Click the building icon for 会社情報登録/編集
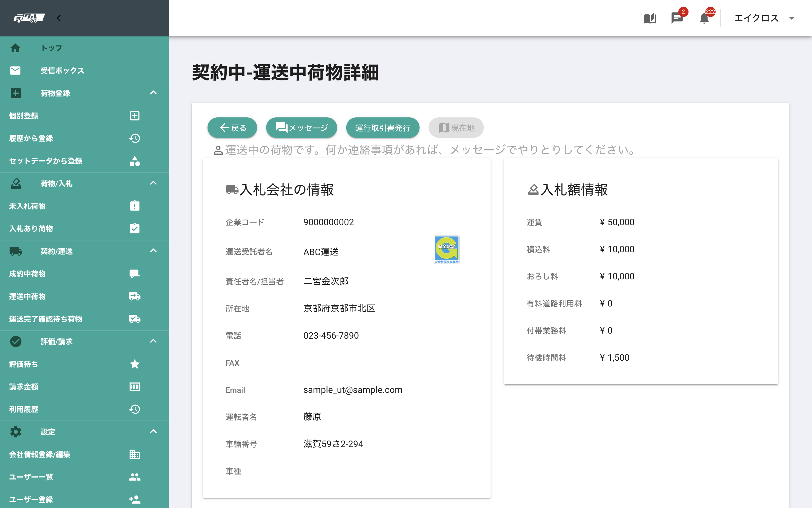Viewport: 812px width, 508px height. 134,454
